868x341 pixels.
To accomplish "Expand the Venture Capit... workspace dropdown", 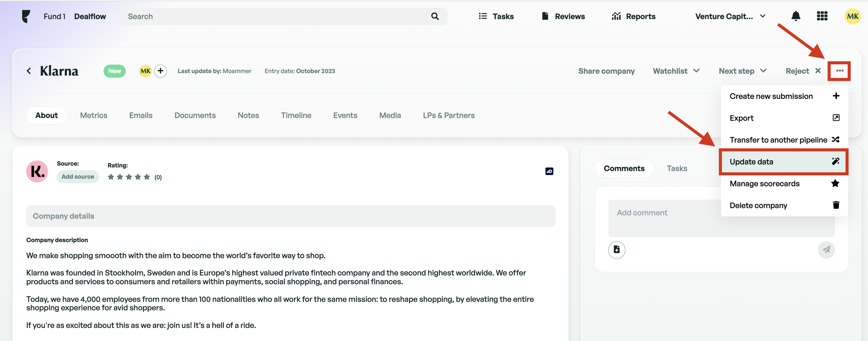I will point(730,16).
